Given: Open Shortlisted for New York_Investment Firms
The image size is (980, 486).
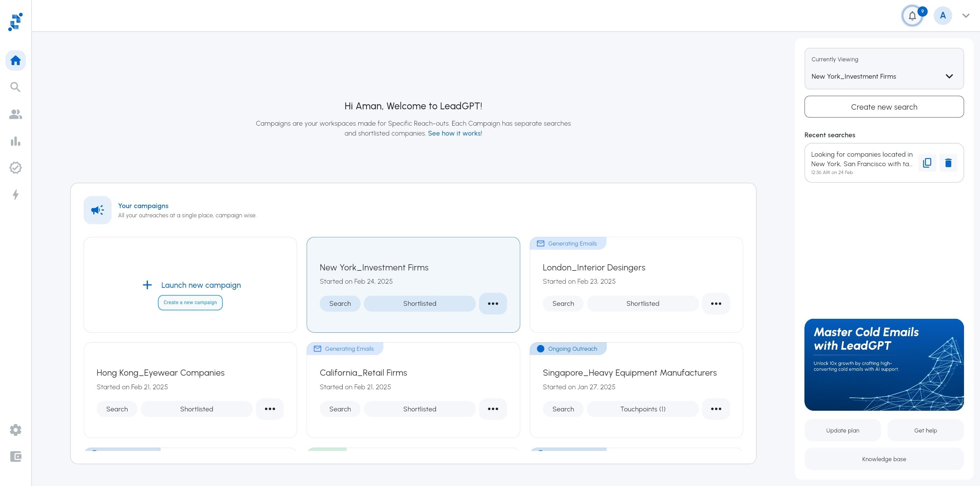Looking at the screenshot, I should pos(420,303).
